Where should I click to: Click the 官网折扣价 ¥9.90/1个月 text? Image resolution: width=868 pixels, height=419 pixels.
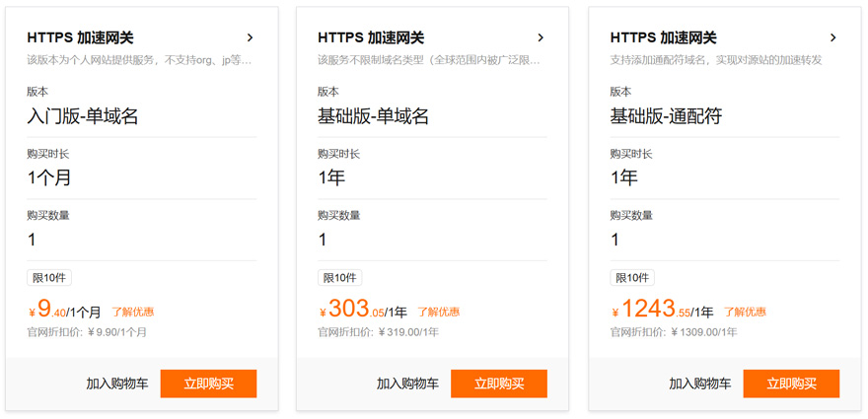click(x=87, y=332)
